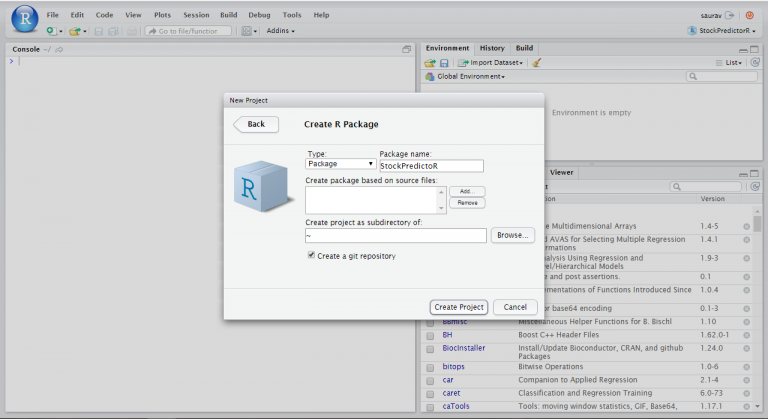Click the new file icon in toolbar
Image resolution: width=768 pixels, height=419 pixels.
coord(51,31)
